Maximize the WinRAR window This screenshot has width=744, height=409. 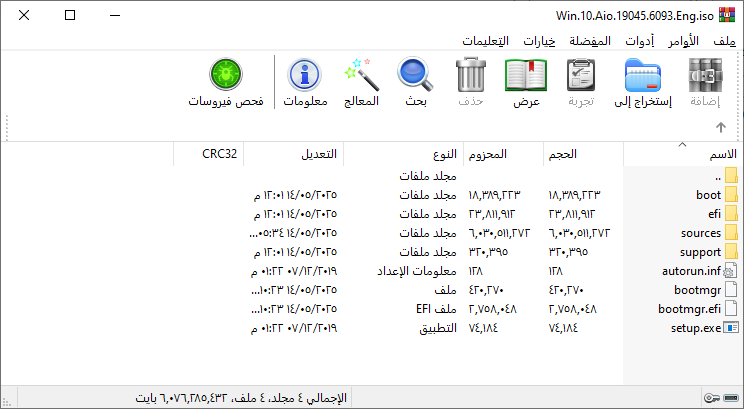click(x=70, y=15)
